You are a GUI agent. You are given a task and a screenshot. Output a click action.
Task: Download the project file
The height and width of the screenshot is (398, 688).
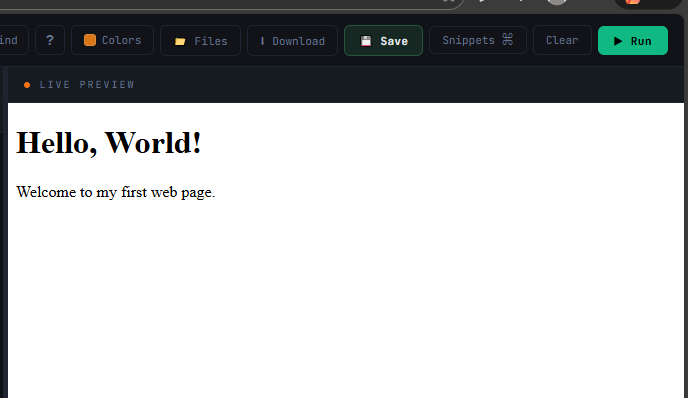(x=292, y=41)
